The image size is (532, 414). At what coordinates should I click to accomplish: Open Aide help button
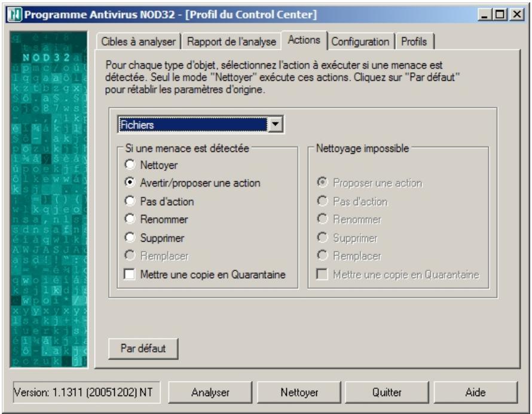(476, 392)
